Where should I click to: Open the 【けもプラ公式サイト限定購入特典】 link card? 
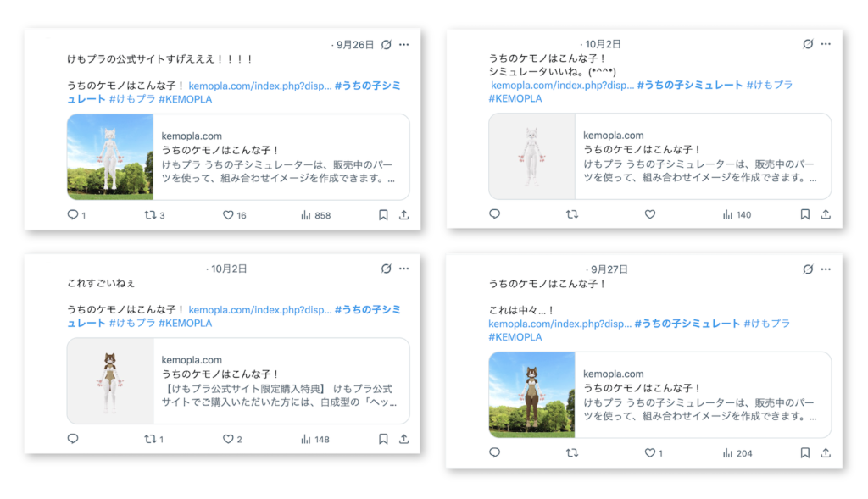pos(280,381)
